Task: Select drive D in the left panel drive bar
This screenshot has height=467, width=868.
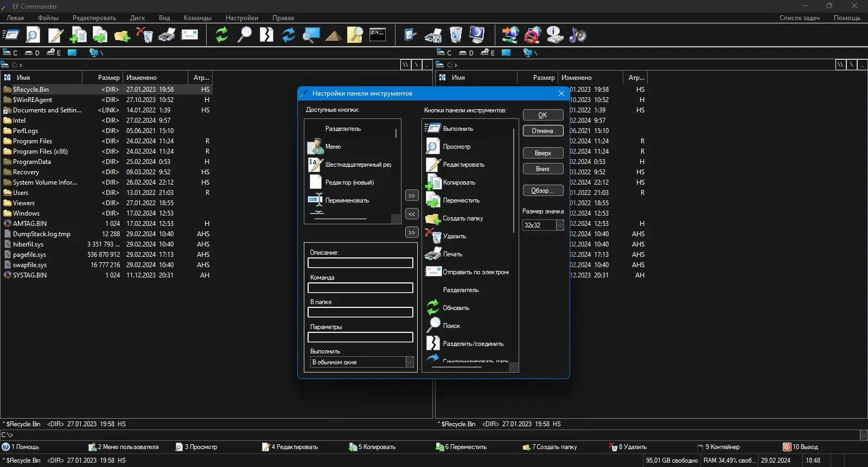Action: [32, 53]
